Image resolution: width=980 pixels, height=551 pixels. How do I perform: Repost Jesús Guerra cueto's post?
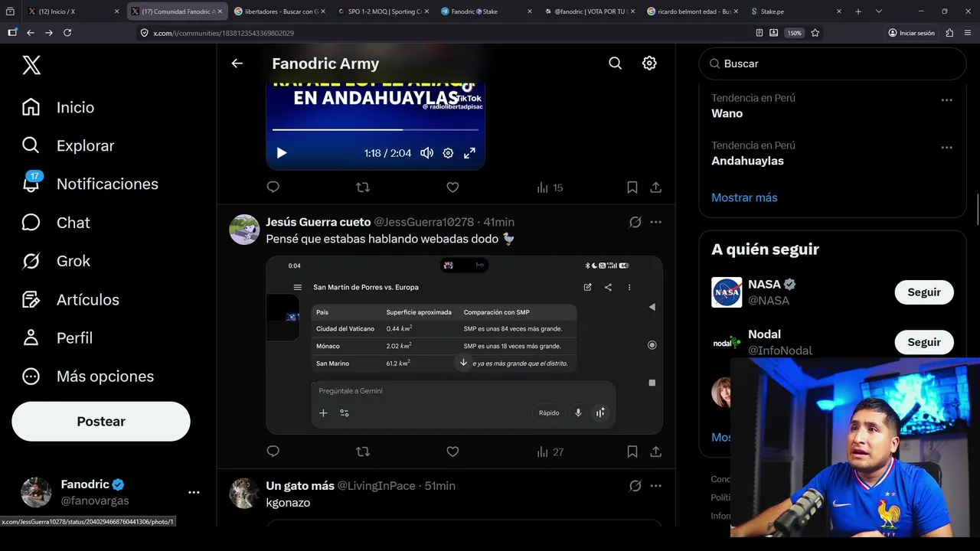363,452
